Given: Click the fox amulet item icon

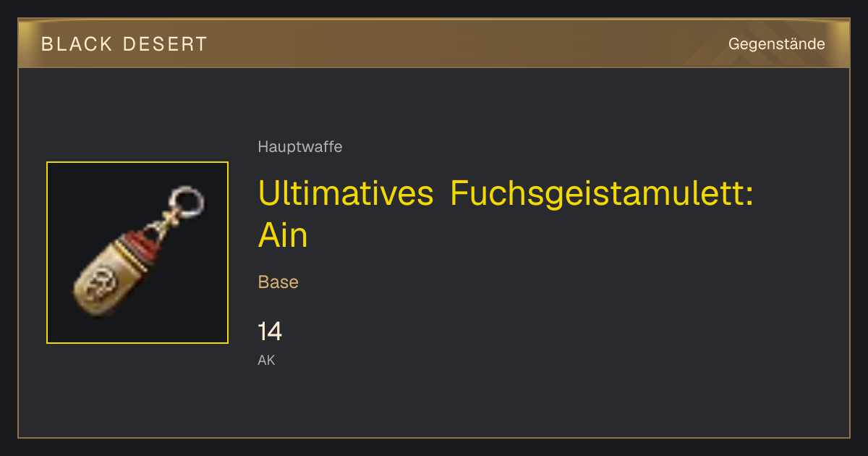Looking at the screenshot, I should tap(137, 253).
